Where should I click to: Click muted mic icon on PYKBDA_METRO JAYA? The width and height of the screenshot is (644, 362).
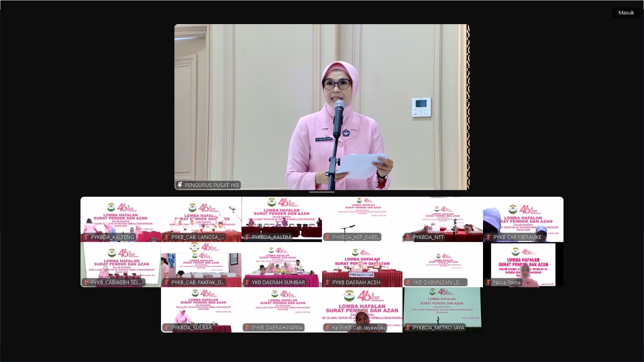point(408,327)
